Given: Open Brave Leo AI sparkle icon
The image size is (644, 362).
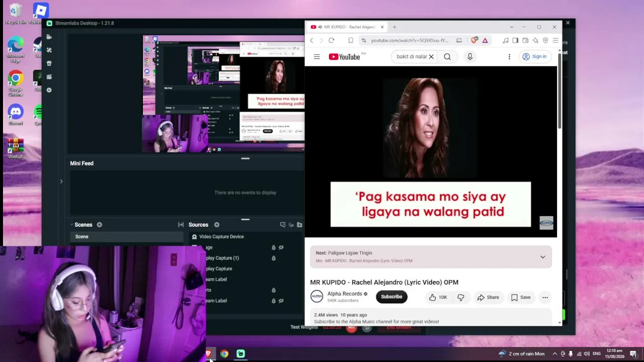Looking at the screenshot, I should (x=535, y=40).
